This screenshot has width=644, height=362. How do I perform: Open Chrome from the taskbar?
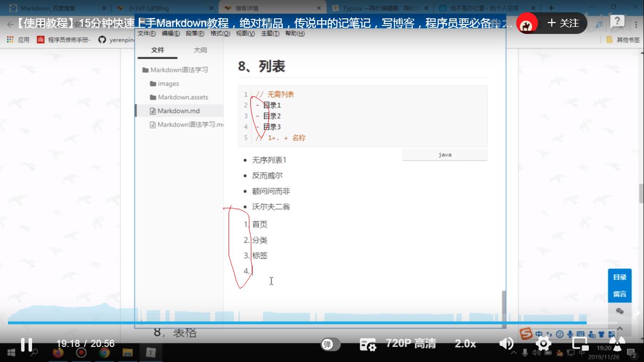(104, 352)
